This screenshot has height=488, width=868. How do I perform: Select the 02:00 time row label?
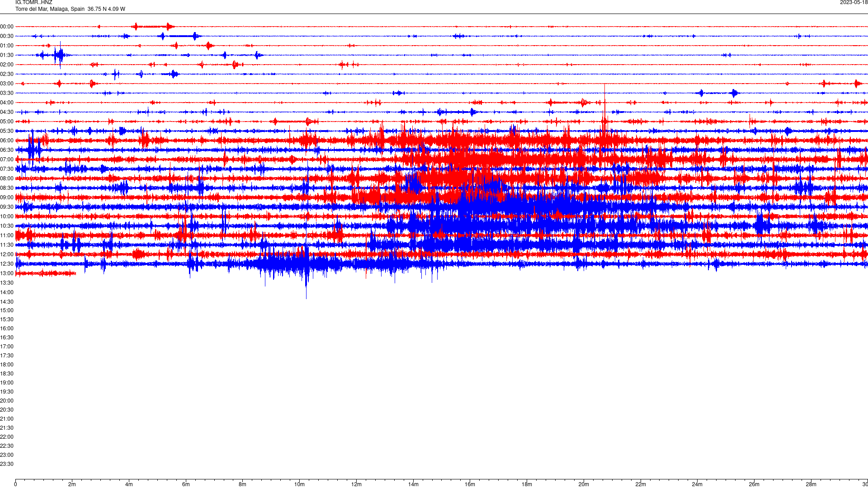pos(7,65)
